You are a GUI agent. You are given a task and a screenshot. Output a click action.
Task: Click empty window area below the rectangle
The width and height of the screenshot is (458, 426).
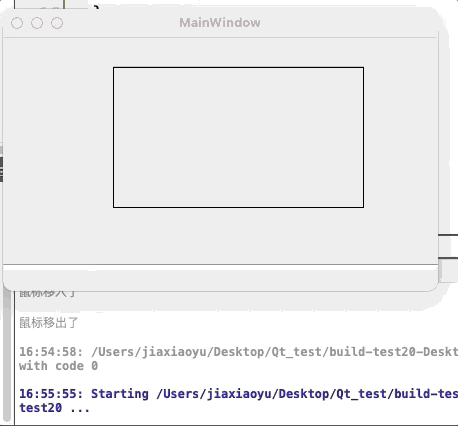click(238, 236)
